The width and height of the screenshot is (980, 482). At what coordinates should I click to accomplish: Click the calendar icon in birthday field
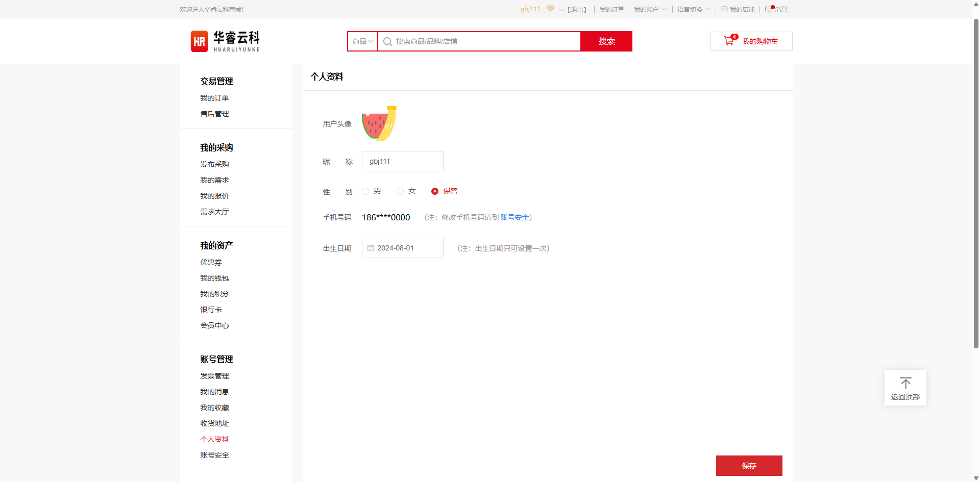point(371,248)
